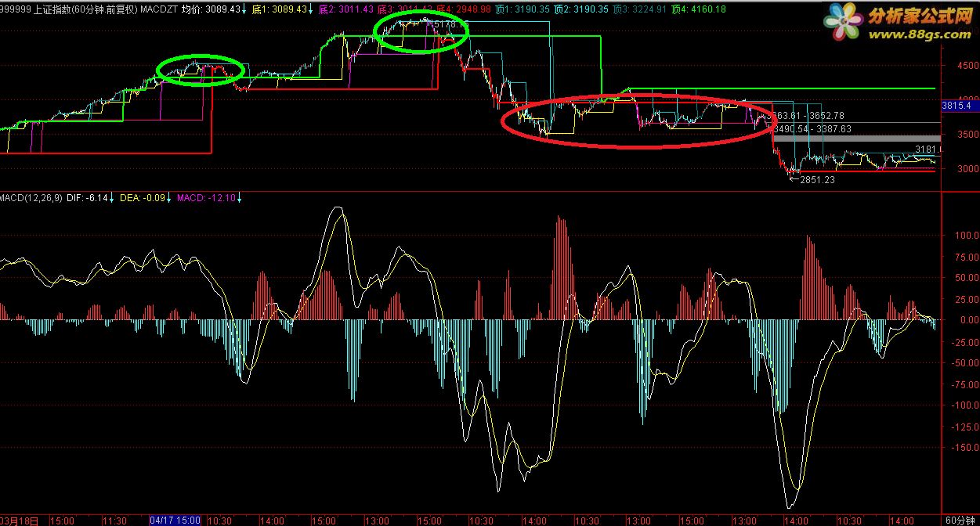Open the MACD(12,26,9) indicator parameters label
Viewport: 980px width, 526px height.
click(x=31, y=198)
